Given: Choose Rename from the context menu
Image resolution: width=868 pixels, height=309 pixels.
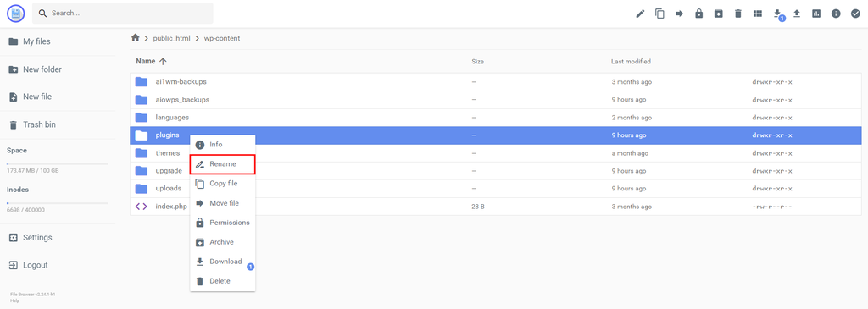Looking at the screenshot, I should (x=223, y=164).
